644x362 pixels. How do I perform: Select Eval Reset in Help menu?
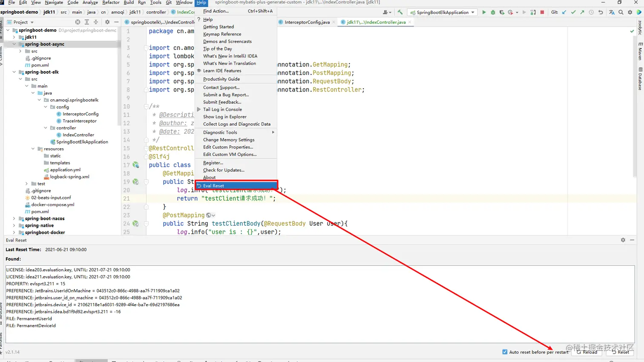tap(236, 186)
